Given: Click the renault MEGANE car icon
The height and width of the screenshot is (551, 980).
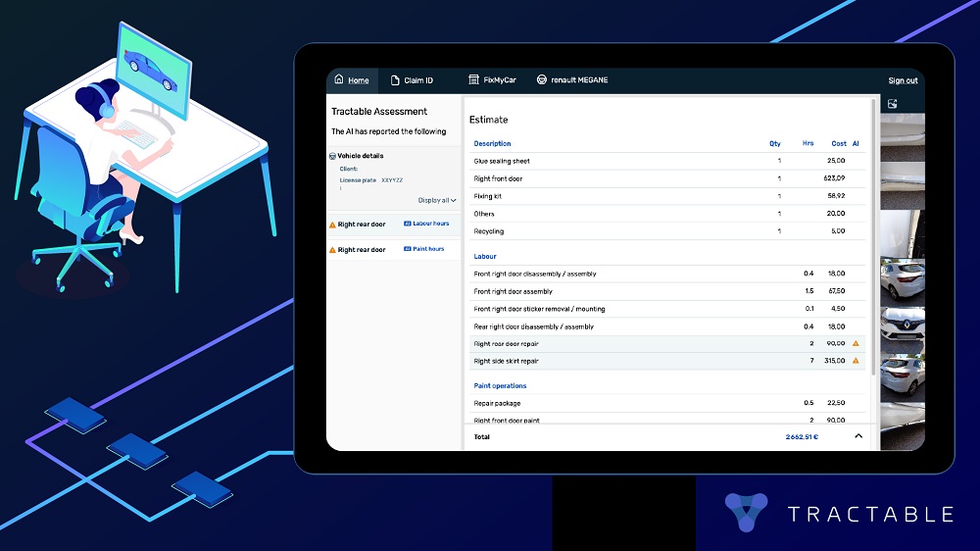Looking at the screenshot, I should pos(542,80).
